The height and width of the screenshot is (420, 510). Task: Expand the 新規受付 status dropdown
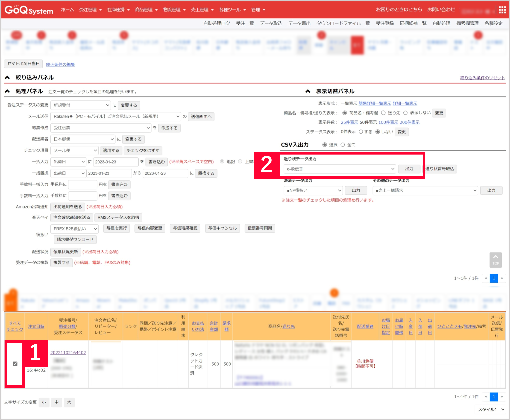pyautogui.click(x=81, y=105)
